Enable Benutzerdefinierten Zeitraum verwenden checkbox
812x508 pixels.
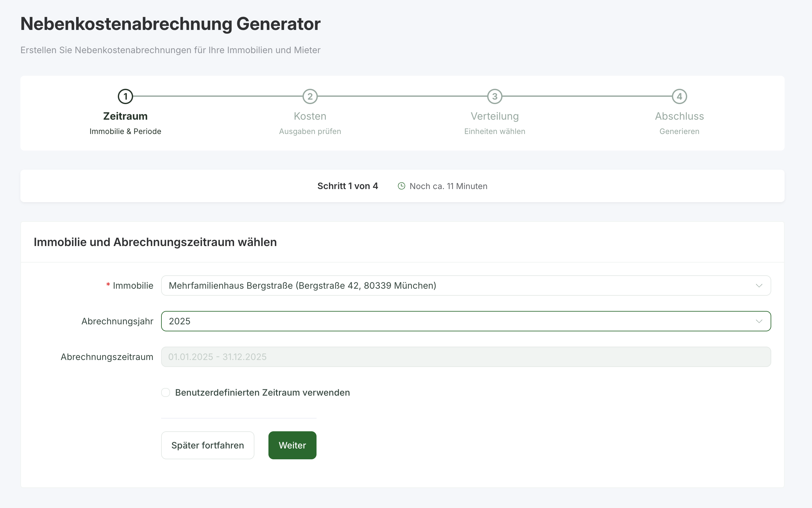tap(166, 392)
